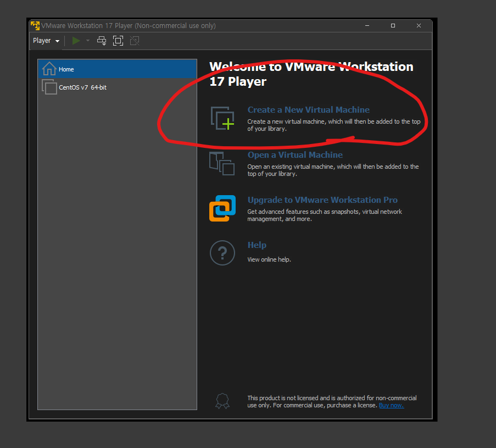Expand the power options arrow beside Play
The image size is (496, 448).
88,41
